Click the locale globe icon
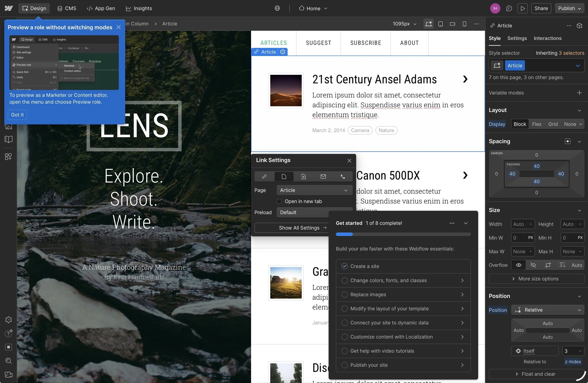This screenshot has height=383, width=588. click(277, 8)
